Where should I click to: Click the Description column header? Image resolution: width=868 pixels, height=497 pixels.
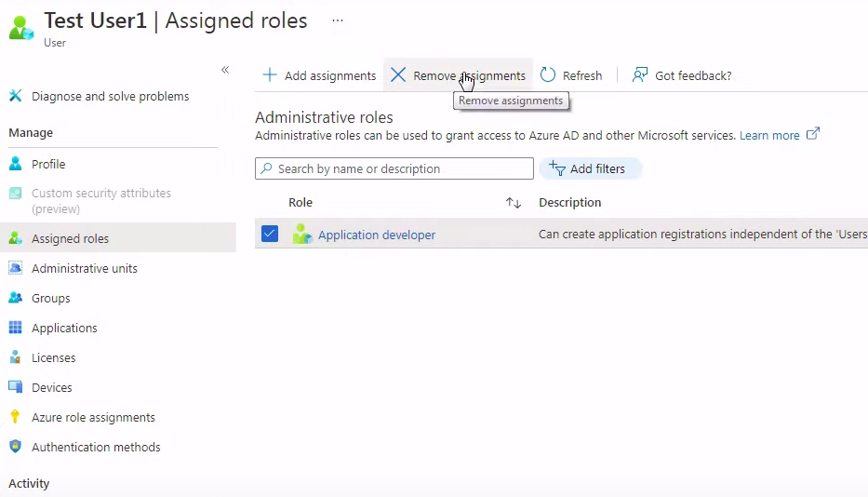tap(569, 202)
